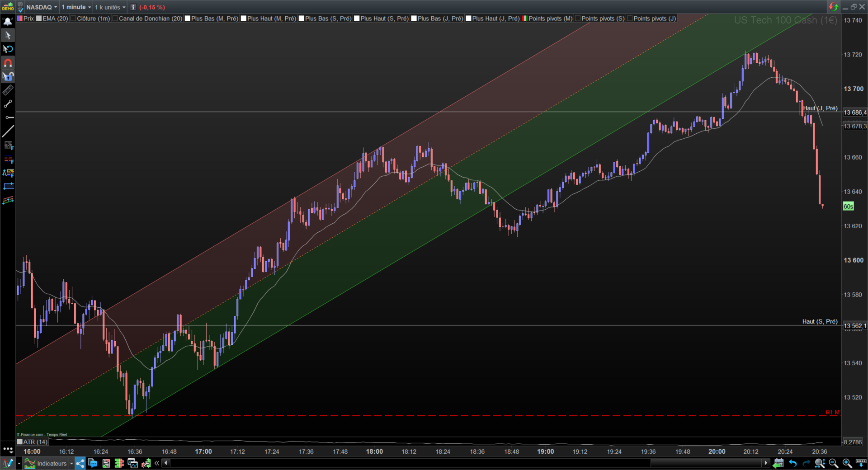Choose the line drawing tool
This screenshot has width=868, height=470.
tap(8, 132)
